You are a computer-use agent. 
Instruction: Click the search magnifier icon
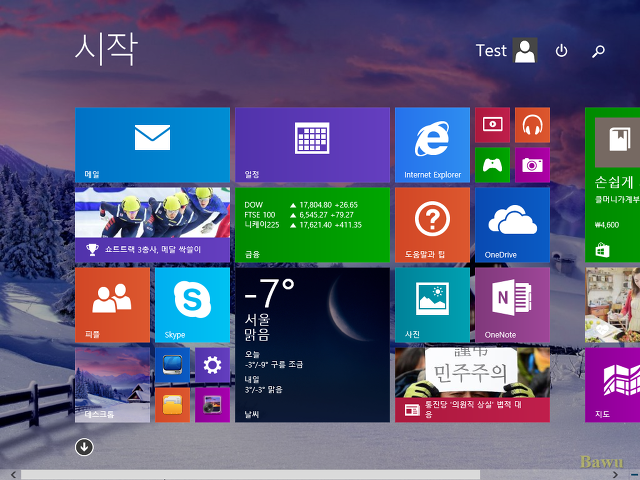point(598,51)
